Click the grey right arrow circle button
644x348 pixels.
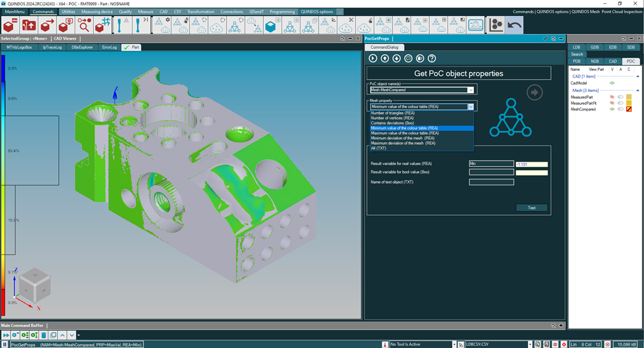pos(535,93)
